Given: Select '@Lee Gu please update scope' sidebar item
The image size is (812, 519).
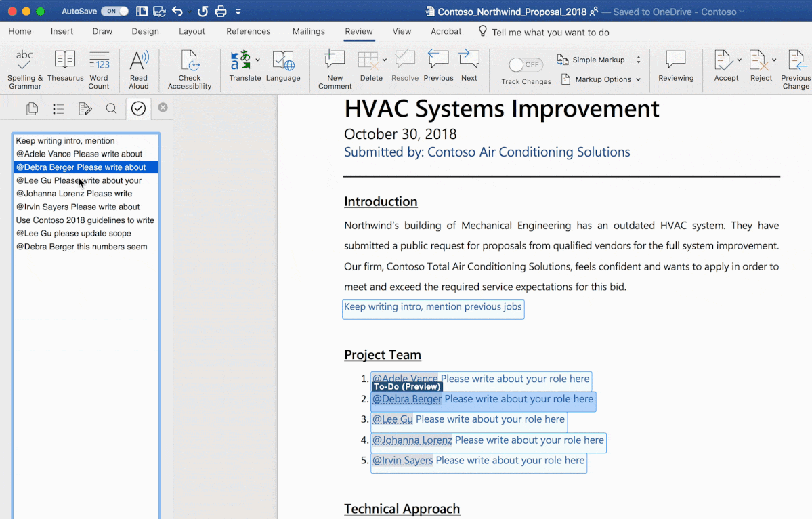Looking at the screenshot, I should click(86, 233).
